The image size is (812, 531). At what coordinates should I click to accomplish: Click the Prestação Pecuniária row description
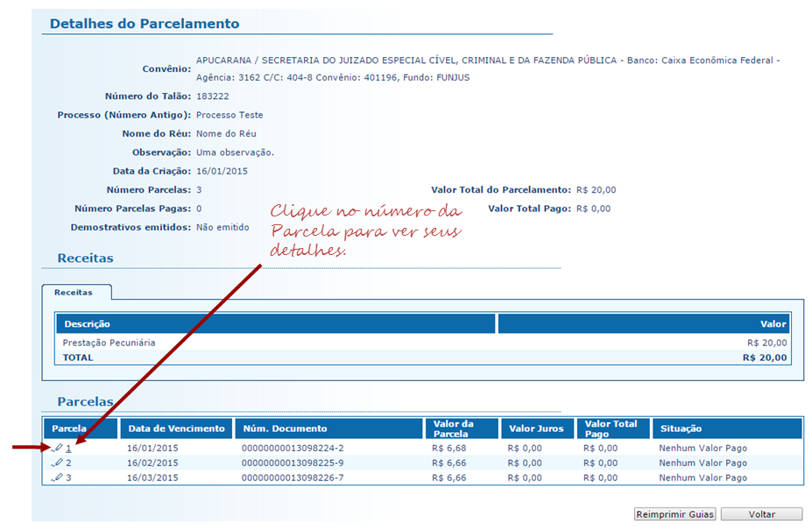click(109, 343)
